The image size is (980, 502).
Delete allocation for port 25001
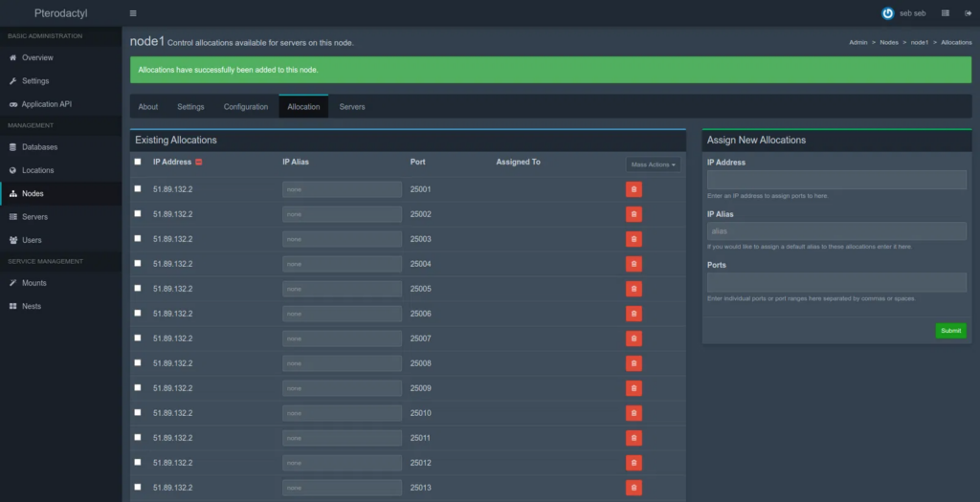634,189
